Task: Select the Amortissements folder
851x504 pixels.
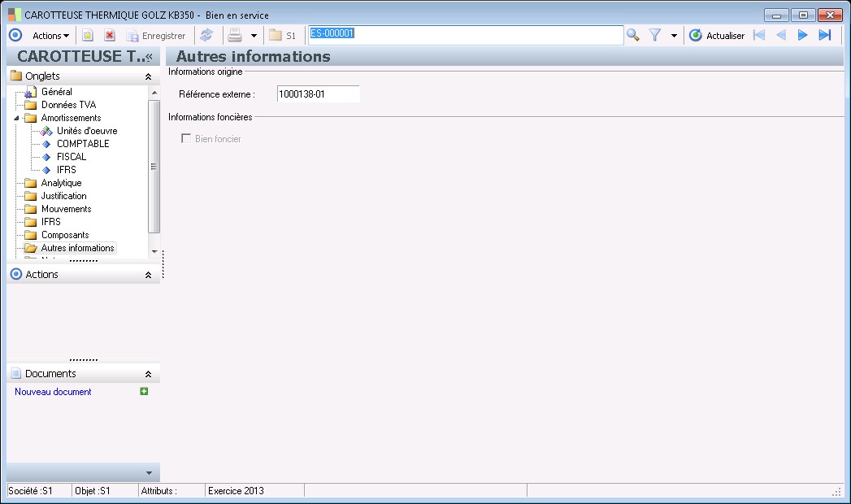Action: coord(71,118)
